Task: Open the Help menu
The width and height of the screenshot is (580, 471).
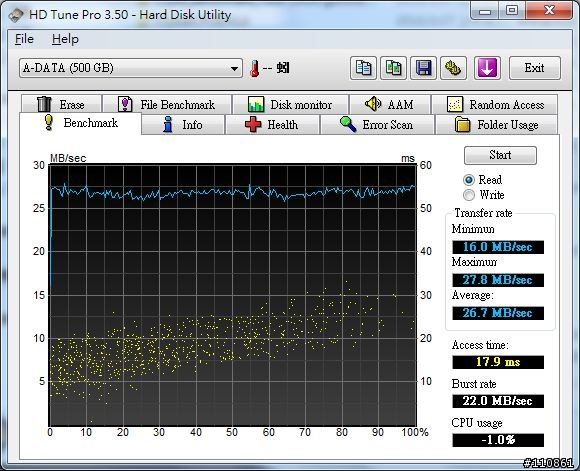Action: coord(65,39)
